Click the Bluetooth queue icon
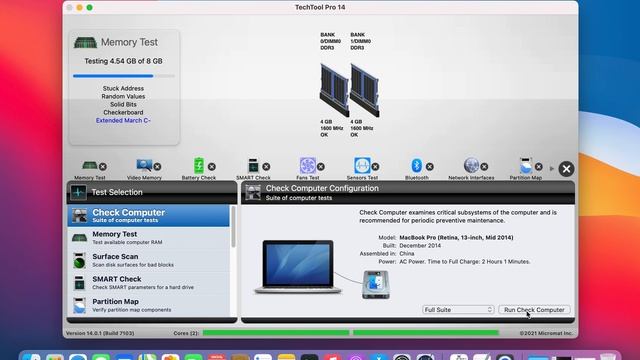The height and width of the screenshot is (360, 640). pos(416,165)
